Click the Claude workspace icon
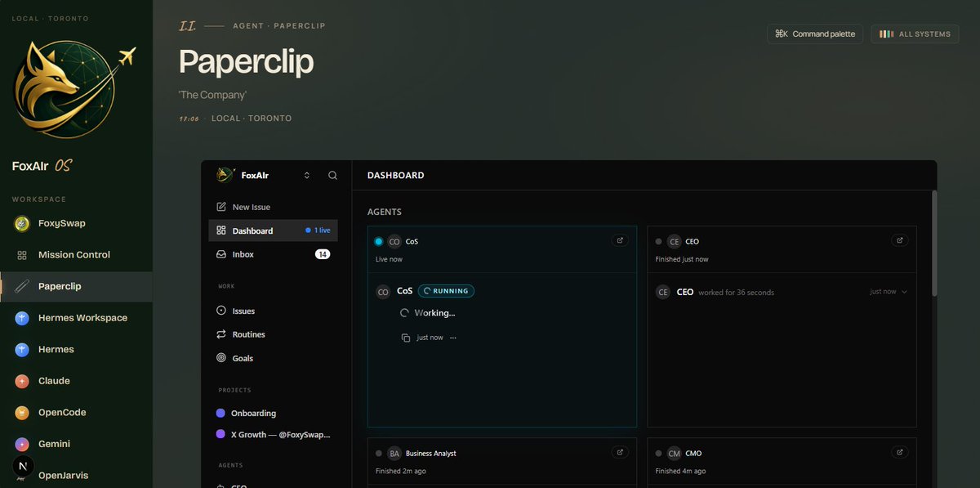 tap(22, 381)
